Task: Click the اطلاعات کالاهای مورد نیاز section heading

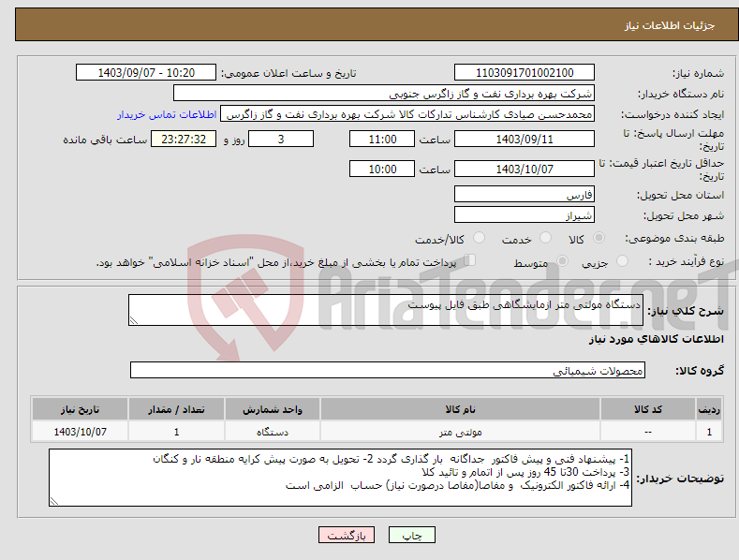Action: [x=656, y=339]
